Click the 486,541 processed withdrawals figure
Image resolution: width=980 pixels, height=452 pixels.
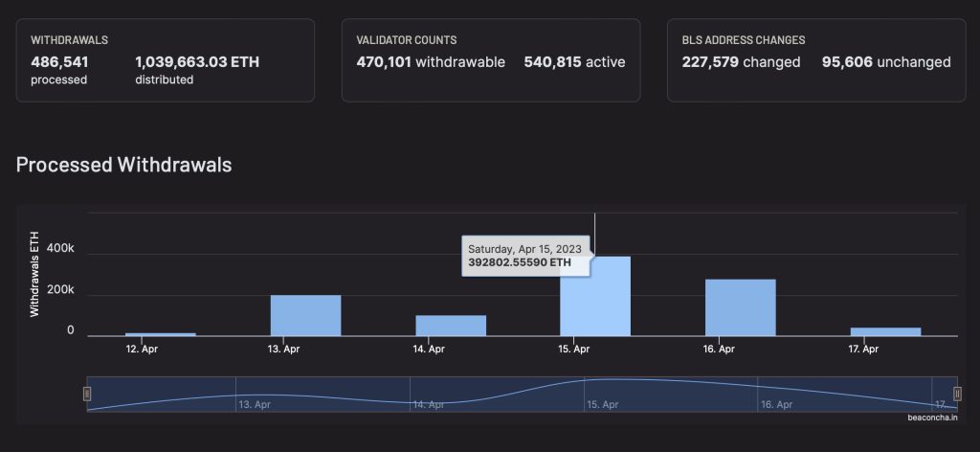pos(59,62)
